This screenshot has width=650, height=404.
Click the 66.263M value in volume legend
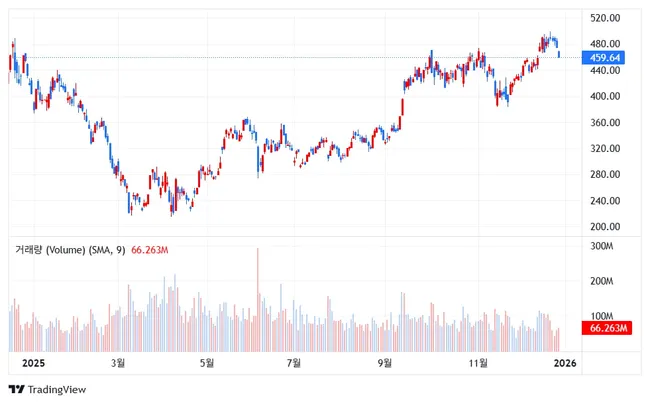pos(152,250)
